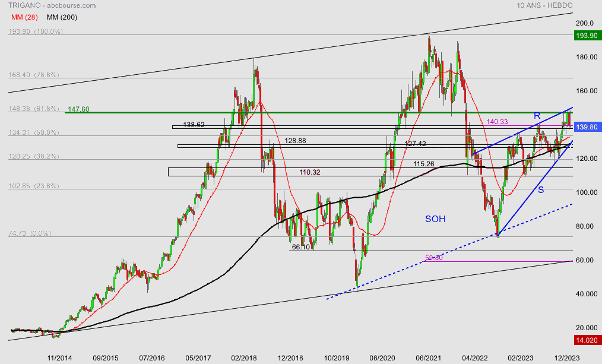Select the 11/2014 date on the time axis
This screenshot has height=364, width=602.
tap(59, 358)
